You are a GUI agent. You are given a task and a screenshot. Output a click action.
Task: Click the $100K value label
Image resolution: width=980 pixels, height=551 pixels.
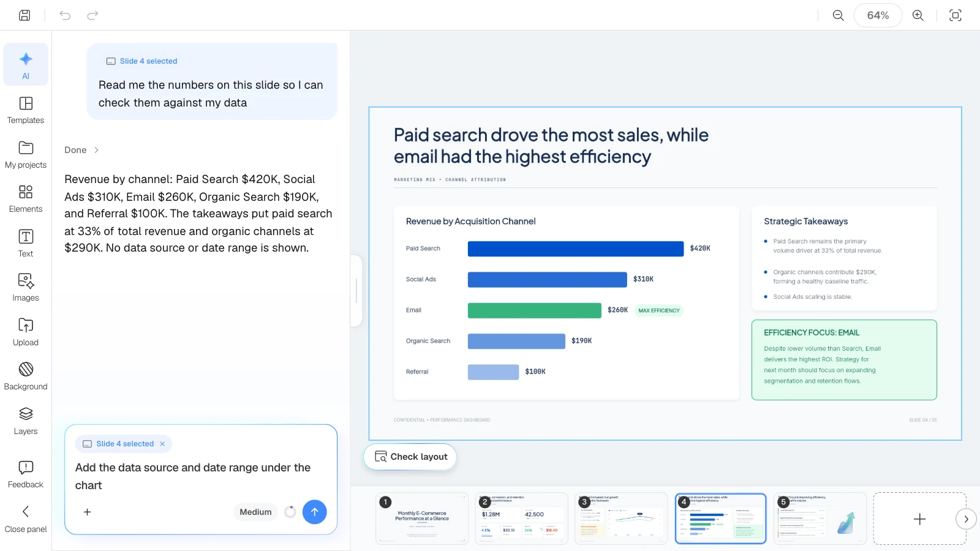535,372
